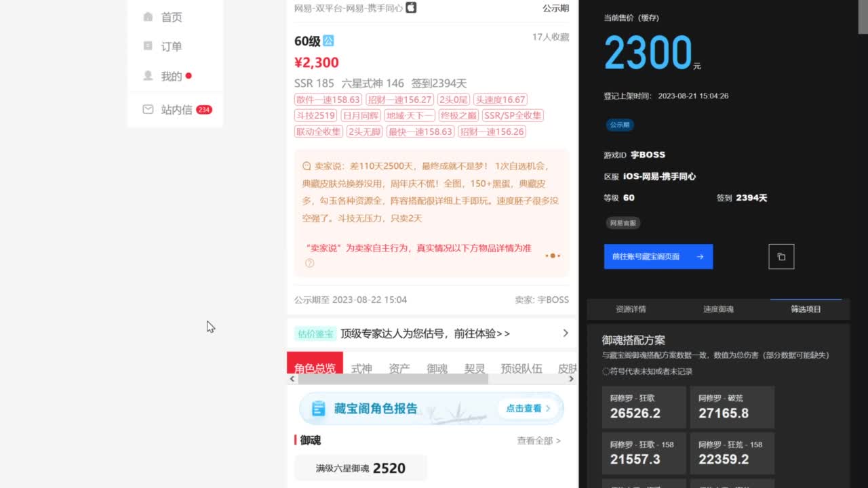Screen dimensions: 868x488
Task: Switch to 资产 tab
Action: 399,368
